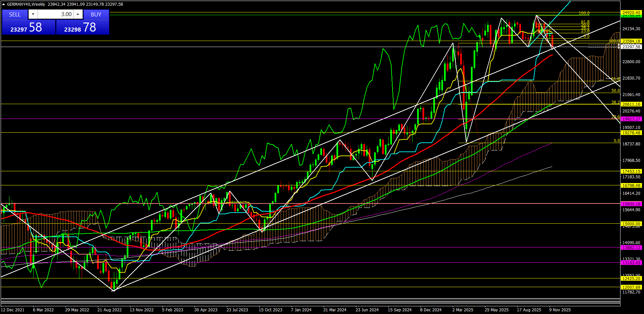Decrease trade volume with the down arrow
The height and width of the screenshot is (314, 644).
pos(33,14)
